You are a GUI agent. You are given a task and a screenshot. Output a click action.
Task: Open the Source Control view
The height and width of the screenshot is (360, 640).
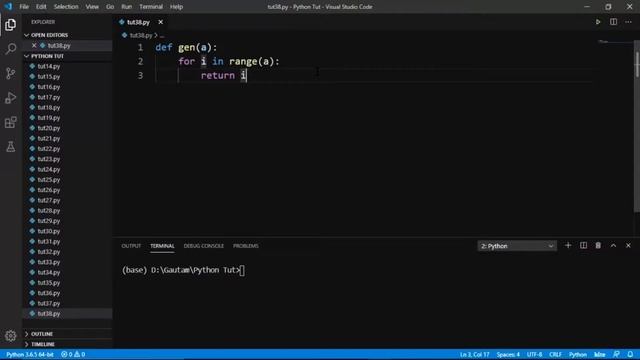click(11, 73)
